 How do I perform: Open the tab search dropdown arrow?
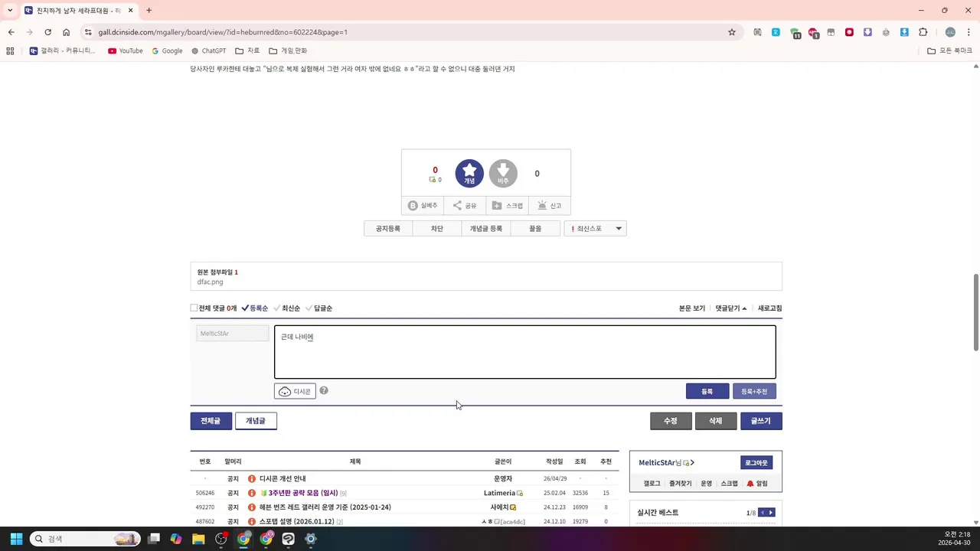[10, 11]
